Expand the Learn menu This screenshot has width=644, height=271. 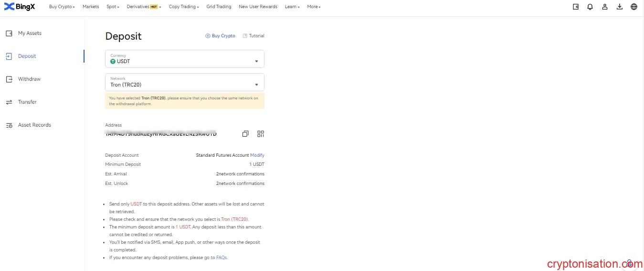292,7
